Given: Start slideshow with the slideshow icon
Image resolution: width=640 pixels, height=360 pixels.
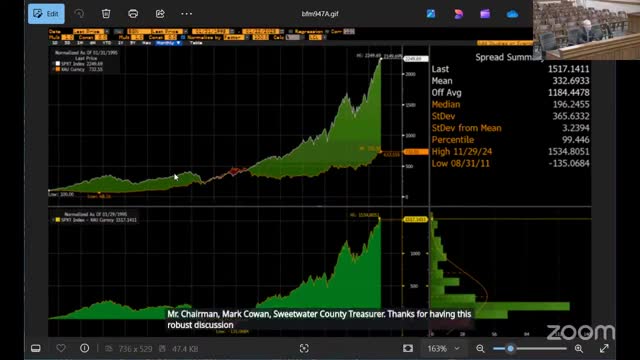Looking at the screenshot, I should [408, 348].
